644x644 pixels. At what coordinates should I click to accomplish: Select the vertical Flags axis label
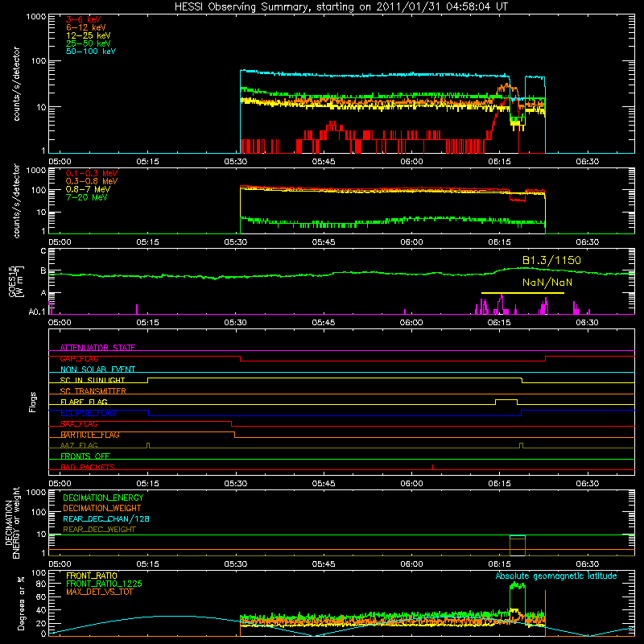click(33, 402)
